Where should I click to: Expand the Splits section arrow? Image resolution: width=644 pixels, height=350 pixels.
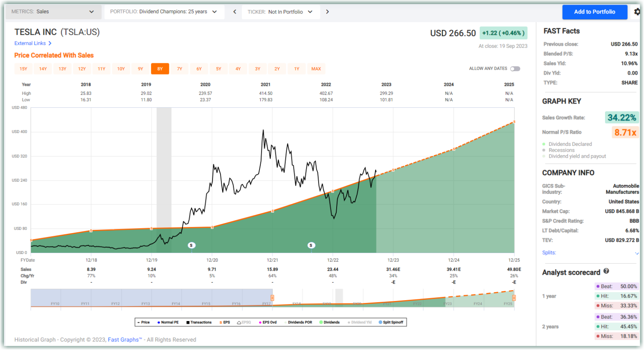pos(636,253)
